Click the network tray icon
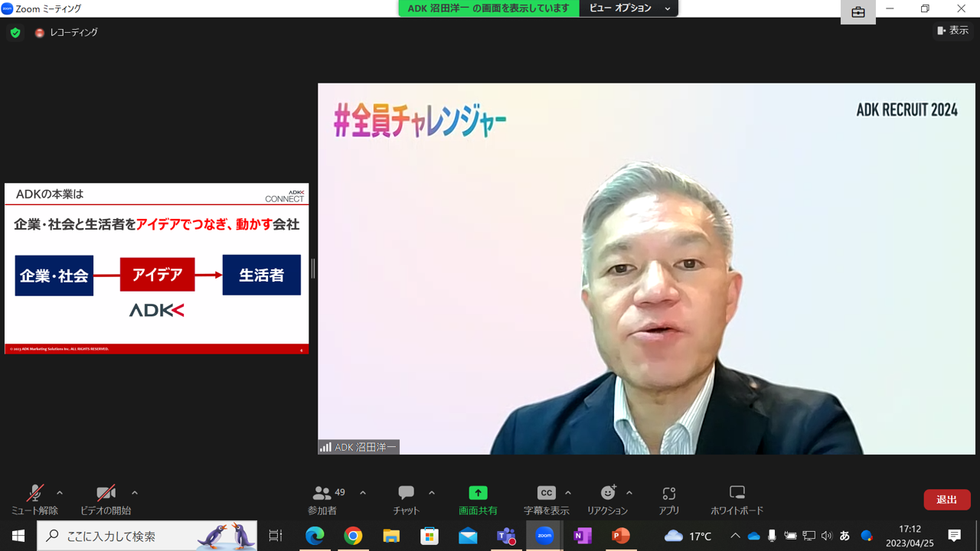The height and width of the screenshot is (551, 980). pos(808,536)
